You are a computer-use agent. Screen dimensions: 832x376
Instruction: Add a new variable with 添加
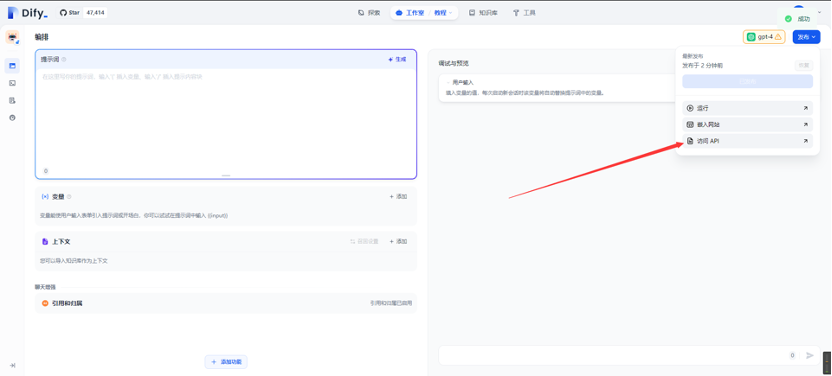398,197
